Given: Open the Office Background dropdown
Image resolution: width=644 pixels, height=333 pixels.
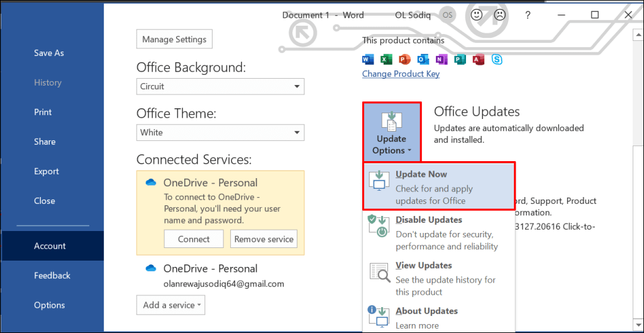Looking at the screenshot, I should click(x=220, y=86).
